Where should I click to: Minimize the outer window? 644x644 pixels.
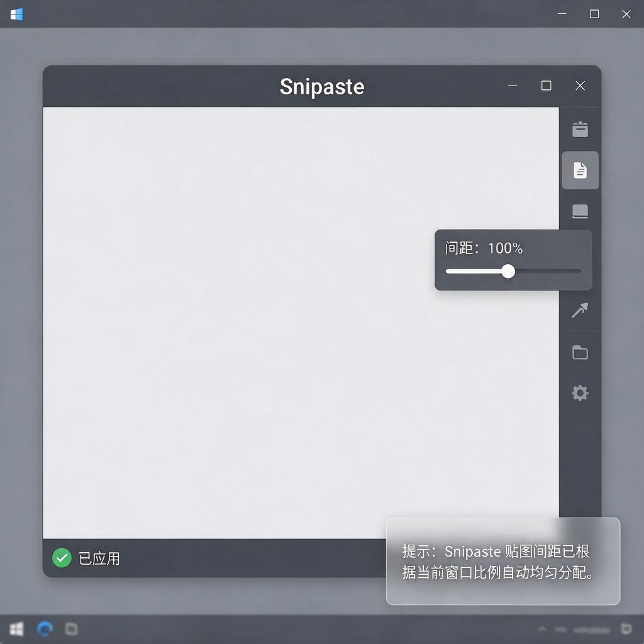click(x=562, y=14)
